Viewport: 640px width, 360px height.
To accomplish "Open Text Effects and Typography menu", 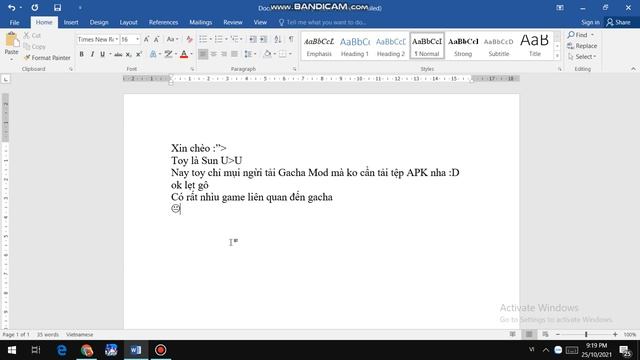I will (x=153, y=54).
